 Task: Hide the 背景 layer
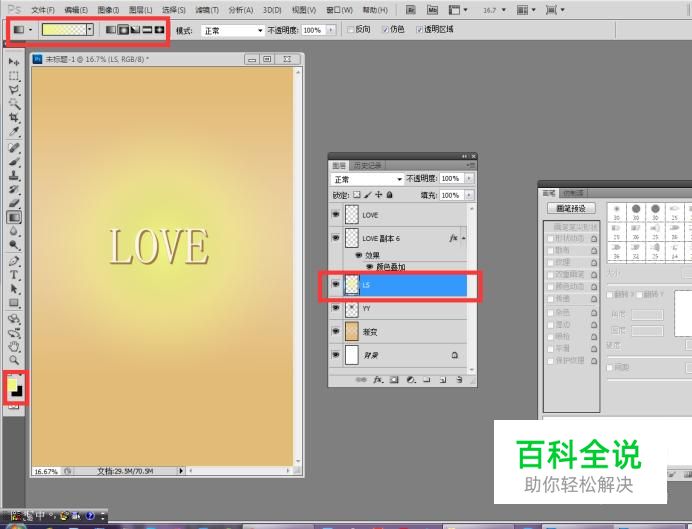click(x=335, y=355)
